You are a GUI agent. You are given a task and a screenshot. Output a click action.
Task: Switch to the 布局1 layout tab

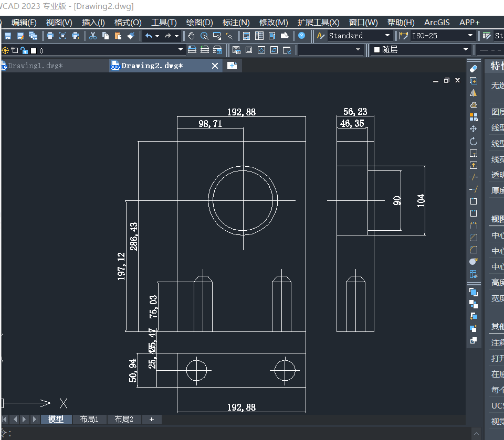coord(89,419)
